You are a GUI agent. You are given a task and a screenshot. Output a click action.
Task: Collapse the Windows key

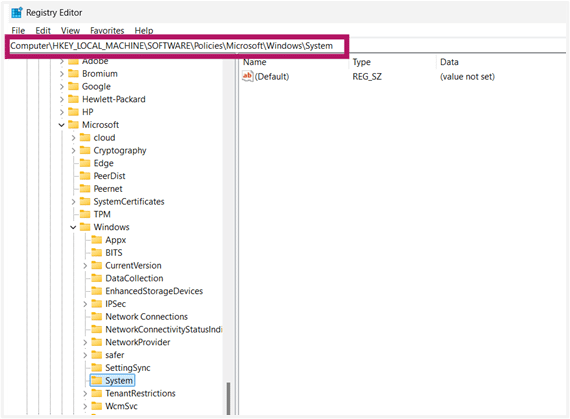73,227
